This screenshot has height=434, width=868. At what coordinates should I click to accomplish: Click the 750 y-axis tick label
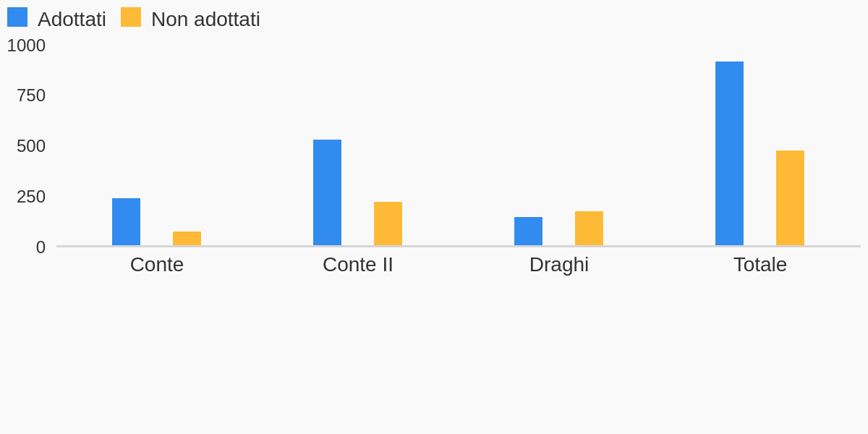tap(31, 95)
